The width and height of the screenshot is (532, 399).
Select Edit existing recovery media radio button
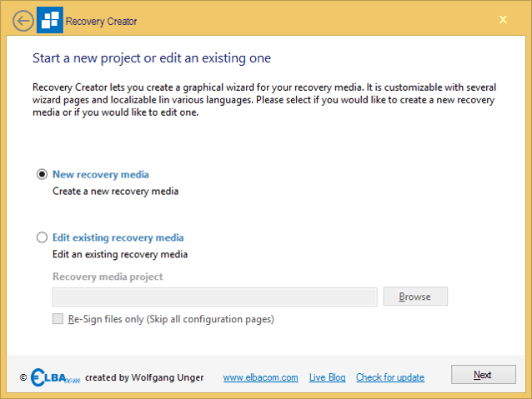point(42,237)
